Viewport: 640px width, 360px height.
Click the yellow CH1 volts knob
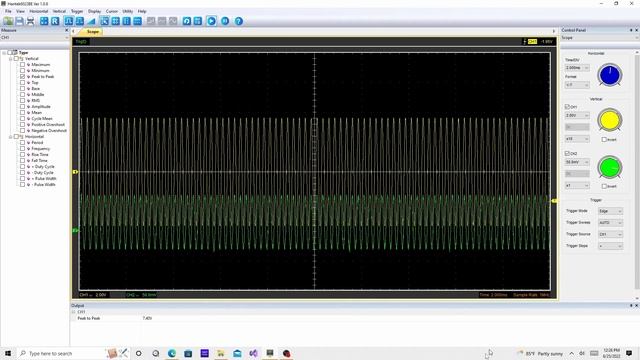tap(610, 120)
